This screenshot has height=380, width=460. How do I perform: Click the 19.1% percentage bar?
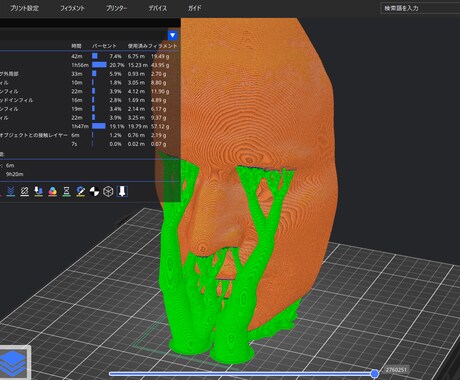point(99,126)
